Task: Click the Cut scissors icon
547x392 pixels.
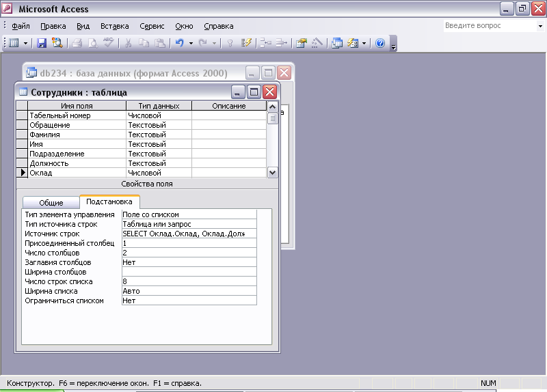Action: tap(128, 43)
